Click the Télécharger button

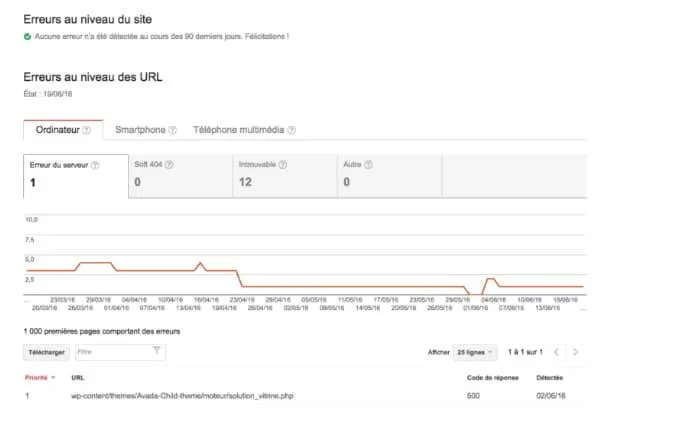pos(46,352)
